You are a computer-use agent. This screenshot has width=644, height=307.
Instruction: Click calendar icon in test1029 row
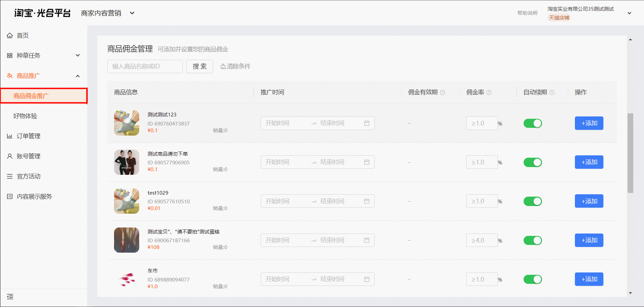click(367, 201)
